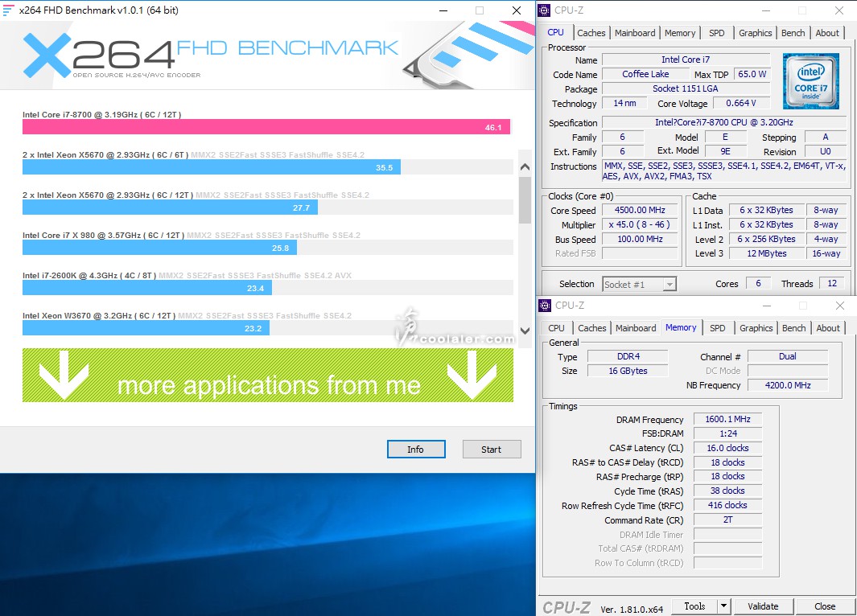Open Graphics tab in lower CPU-Z window
This screenshot has height=616, width=857.
(x=756, y=327)
